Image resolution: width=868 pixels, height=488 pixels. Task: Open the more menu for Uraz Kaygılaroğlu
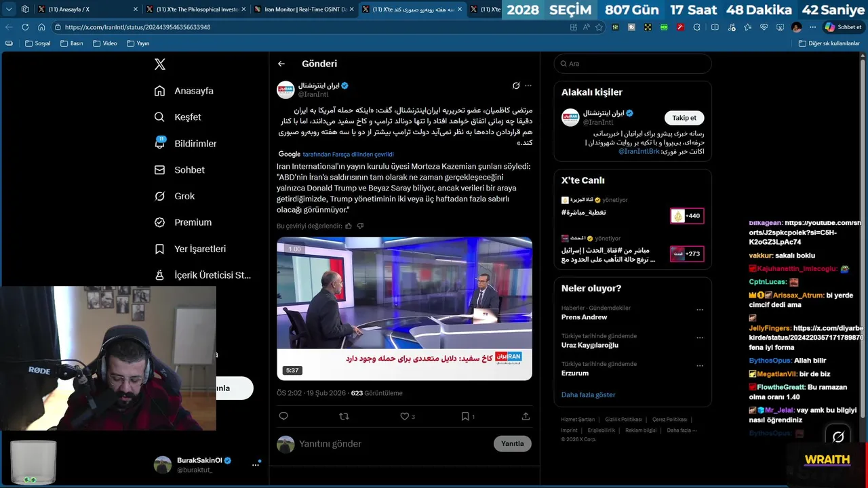tap(700, 338)
